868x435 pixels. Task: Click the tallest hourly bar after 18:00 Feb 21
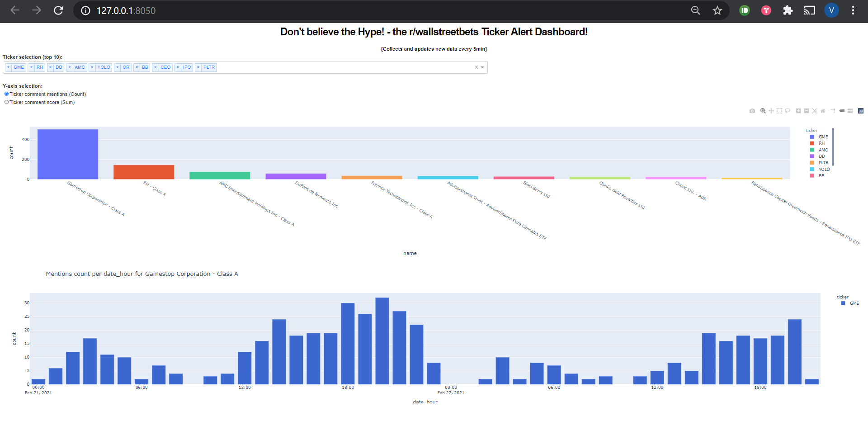(382, 341)
